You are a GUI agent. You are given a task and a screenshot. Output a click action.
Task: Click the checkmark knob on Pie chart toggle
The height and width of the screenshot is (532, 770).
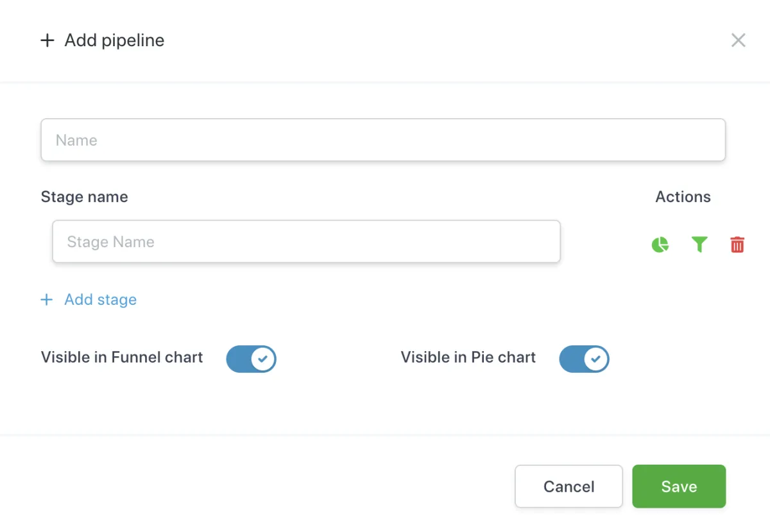[x=595, y=359]
